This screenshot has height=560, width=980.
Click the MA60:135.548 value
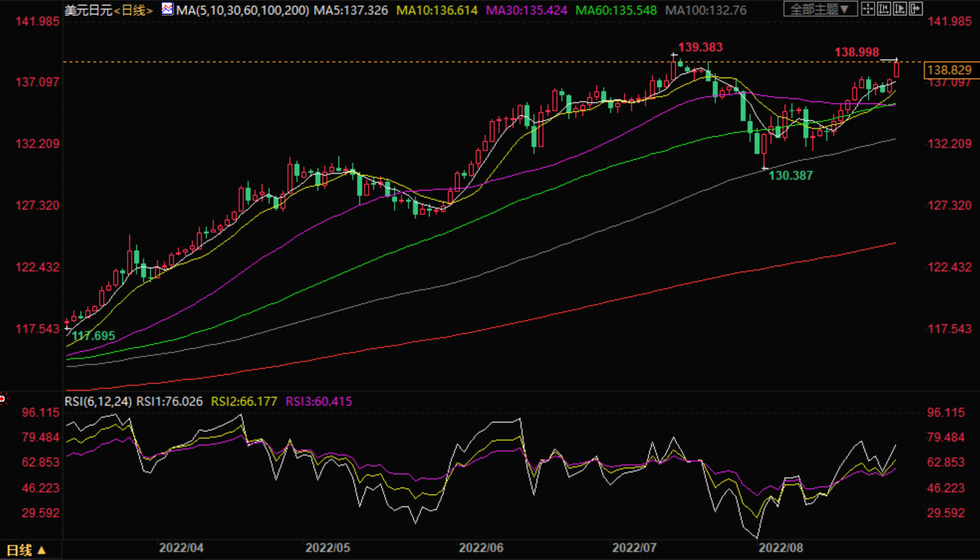point(616,11)
